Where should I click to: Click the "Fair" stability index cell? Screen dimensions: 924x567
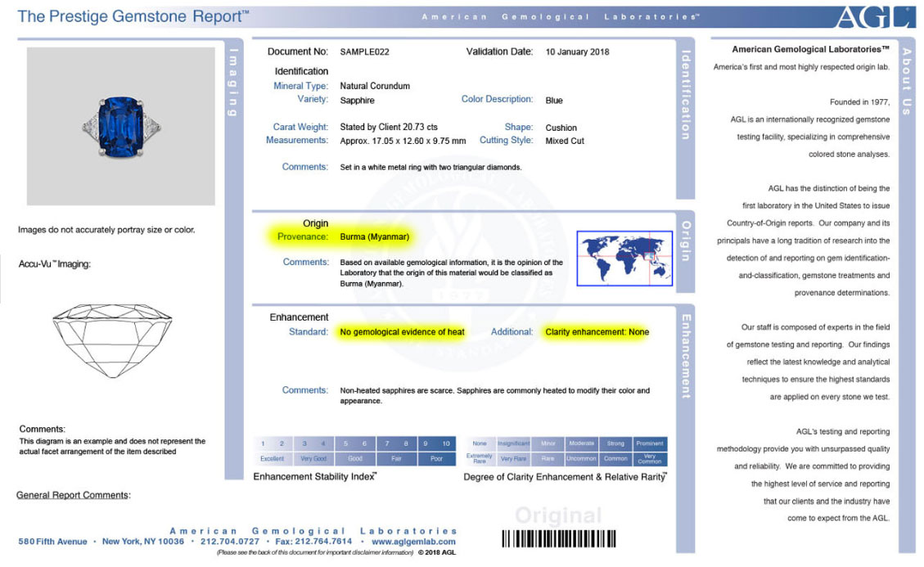pyautogui.click(x=397, y=458)
